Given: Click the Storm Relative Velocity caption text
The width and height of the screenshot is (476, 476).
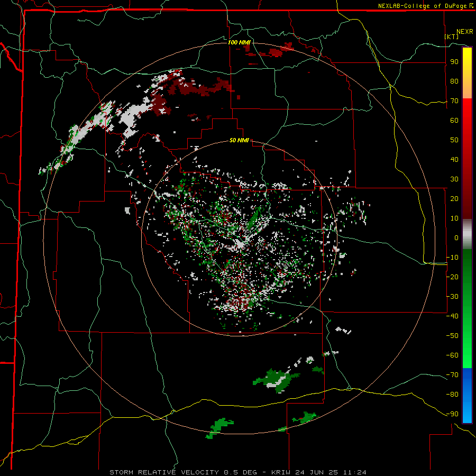Looking at the screenshot, I should (237, 472).
